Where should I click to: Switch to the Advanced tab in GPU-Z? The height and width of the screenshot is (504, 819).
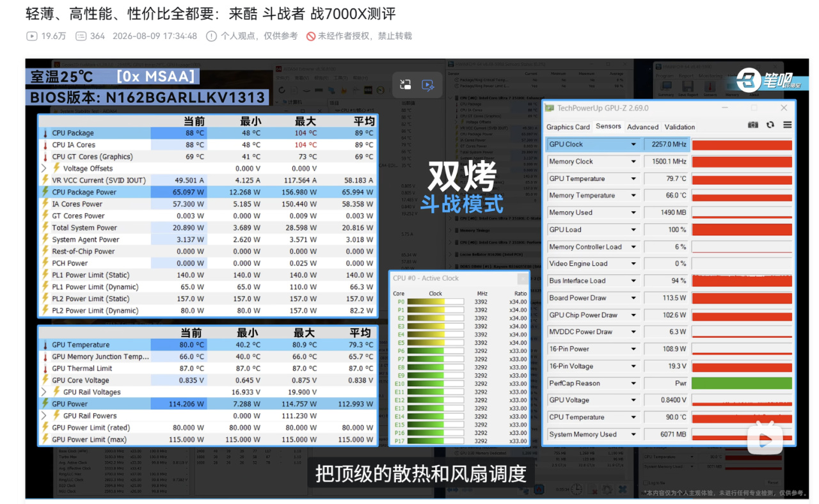[x=642, y=127]
